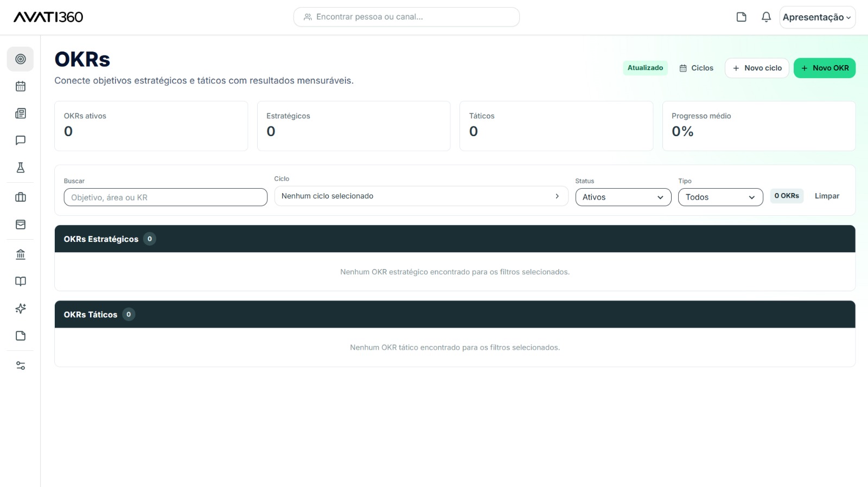
Task: Open the OKRs target icon in sidebar
Action: (x=21, y=59)
